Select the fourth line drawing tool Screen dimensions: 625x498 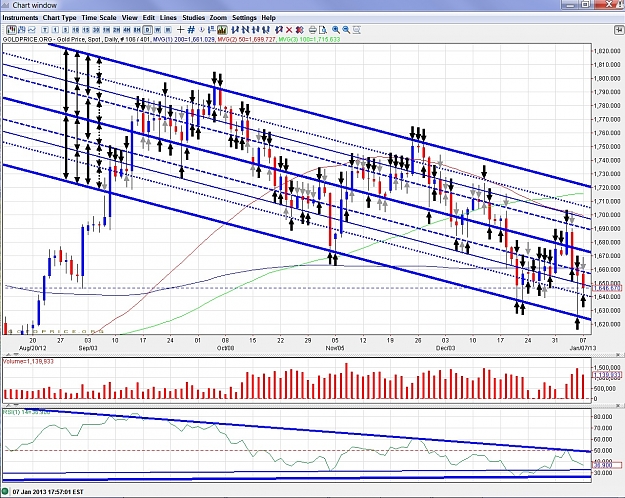(266, 30)
